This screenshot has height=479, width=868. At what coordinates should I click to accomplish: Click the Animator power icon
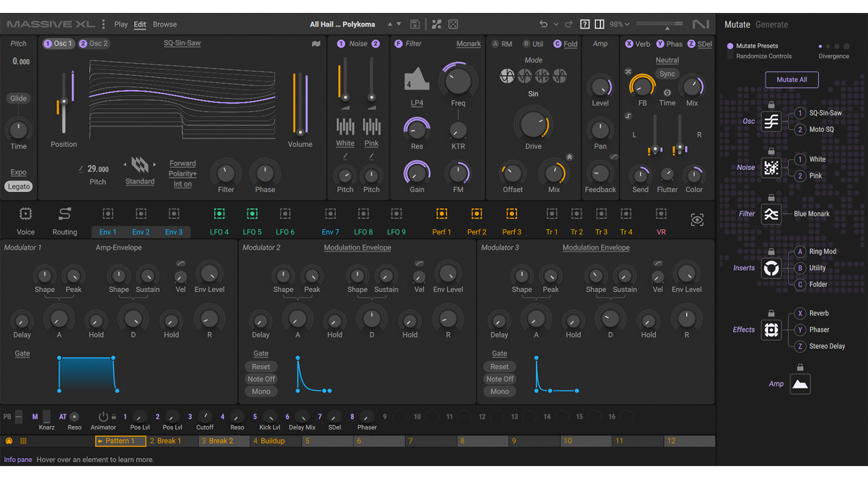coord(103,417)
